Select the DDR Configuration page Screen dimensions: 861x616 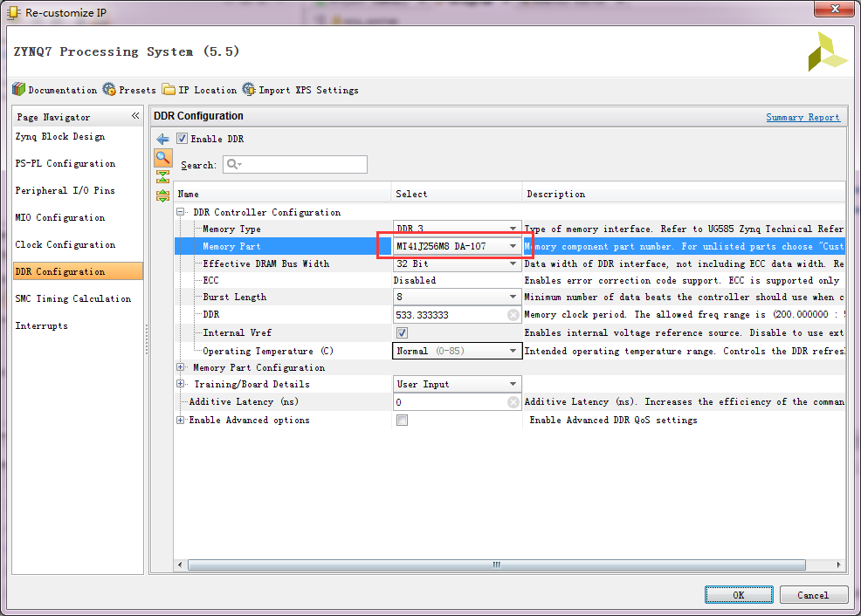pos(78,271)
